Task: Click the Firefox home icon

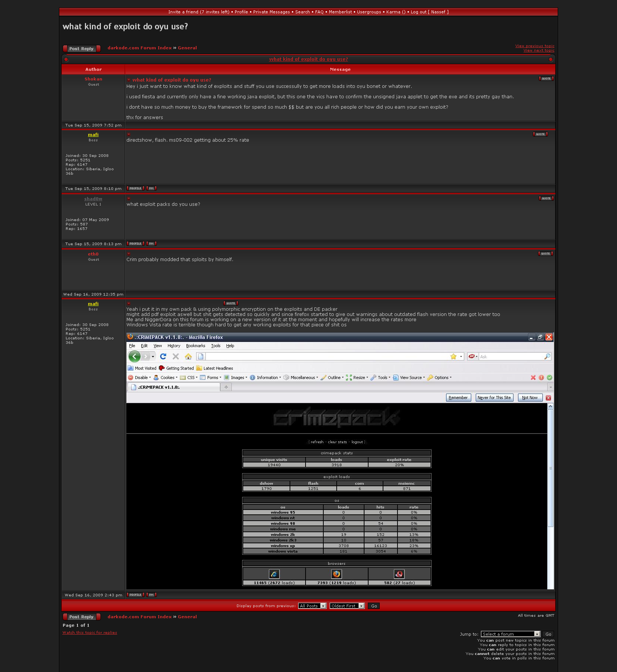Action: tap(188, 356)
